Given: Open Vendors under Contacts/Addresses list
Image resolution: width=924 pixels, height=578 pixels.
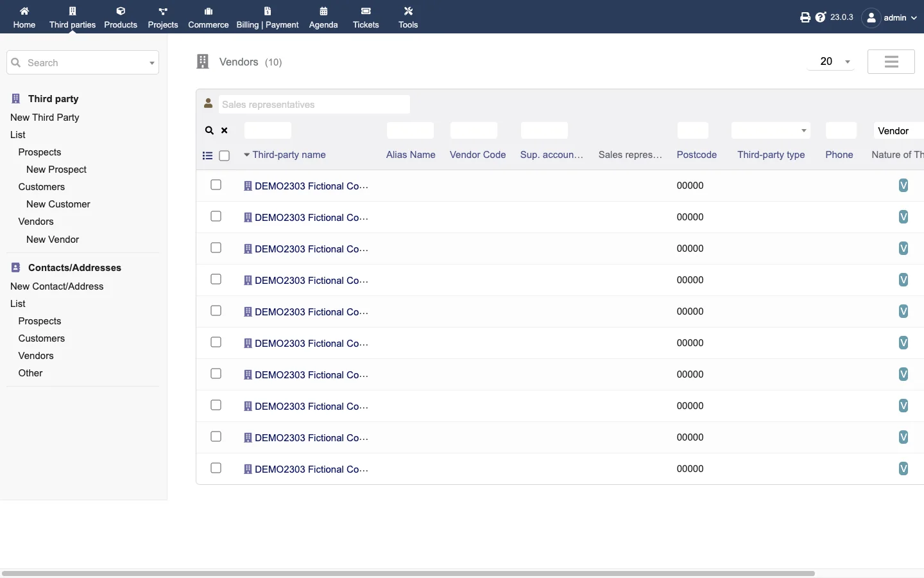Looking at the screenshot, I should pyautogui.click(x=36, y=356).
